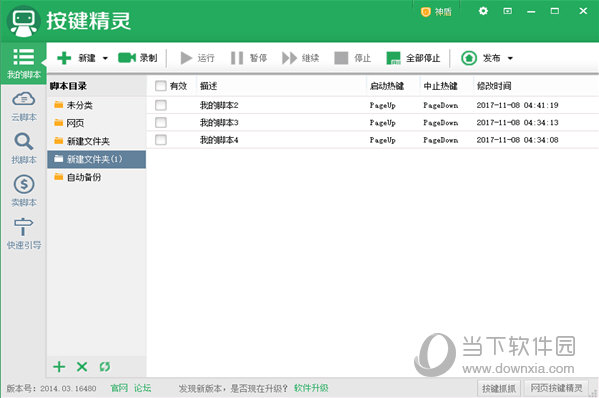
Task: Click the green plus 新建 button
Action: pos(76,58)
